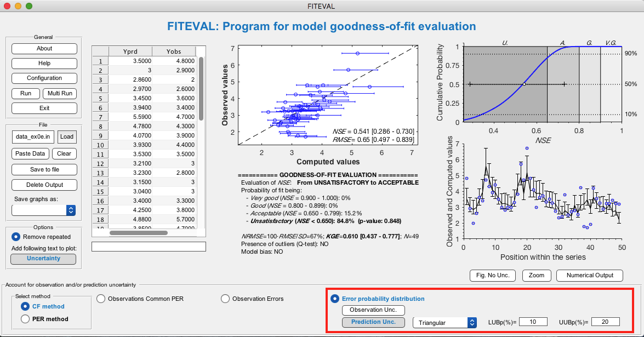Expand the Save graphs as dropdown

coord(44,210)
